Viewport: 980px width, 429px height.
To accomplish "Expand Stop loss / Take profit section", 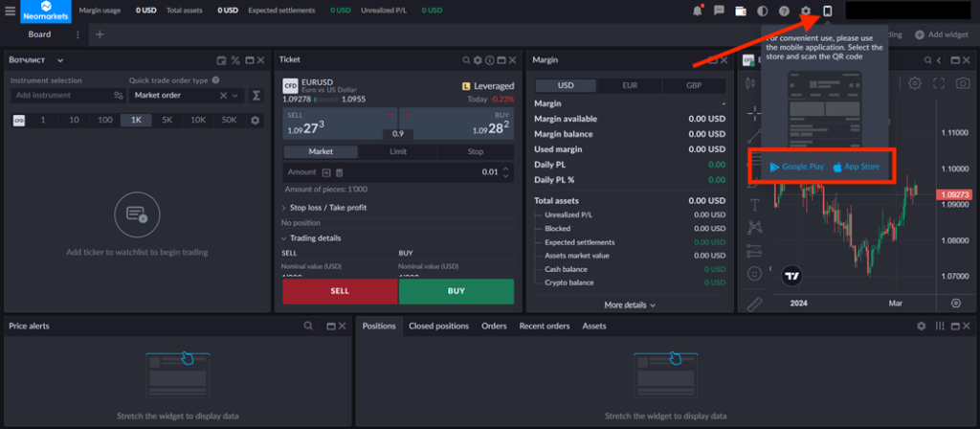I will pos(328,208).
